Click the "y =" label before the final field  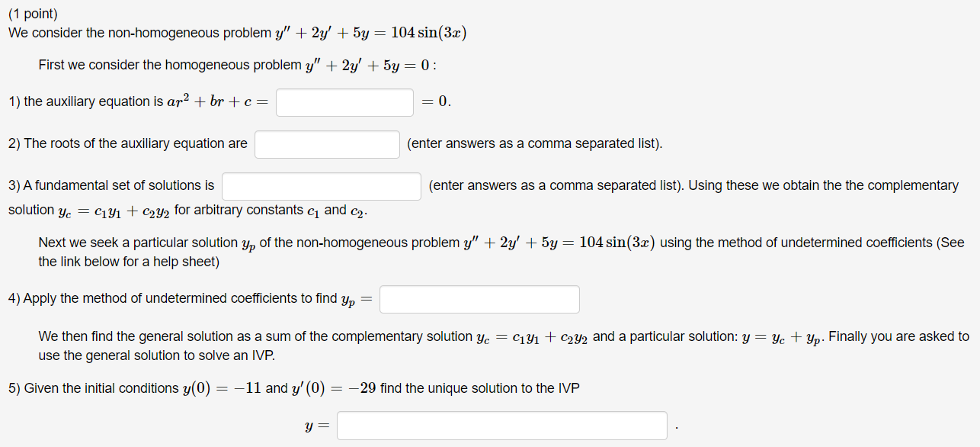[318, 426]
